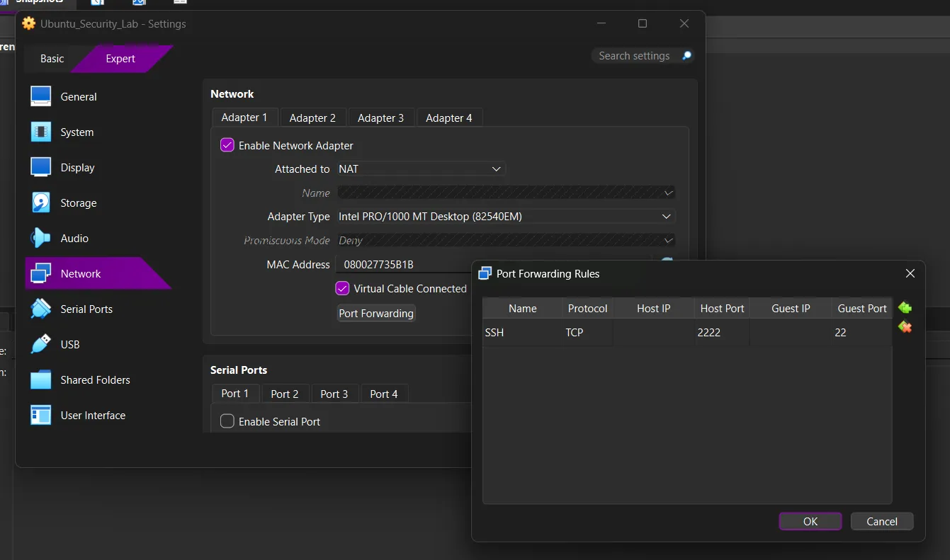
Task: Enable the serial port on Port 1
Action: point(227,421)
